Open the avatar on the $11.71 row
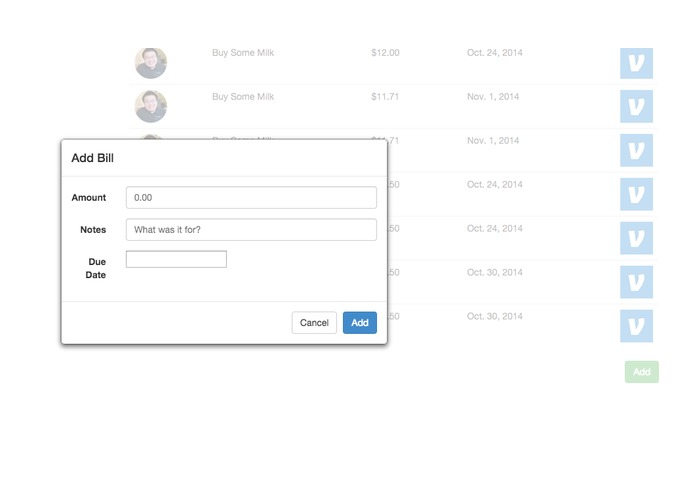Screen dimensions: 695x494 point(151,106)
